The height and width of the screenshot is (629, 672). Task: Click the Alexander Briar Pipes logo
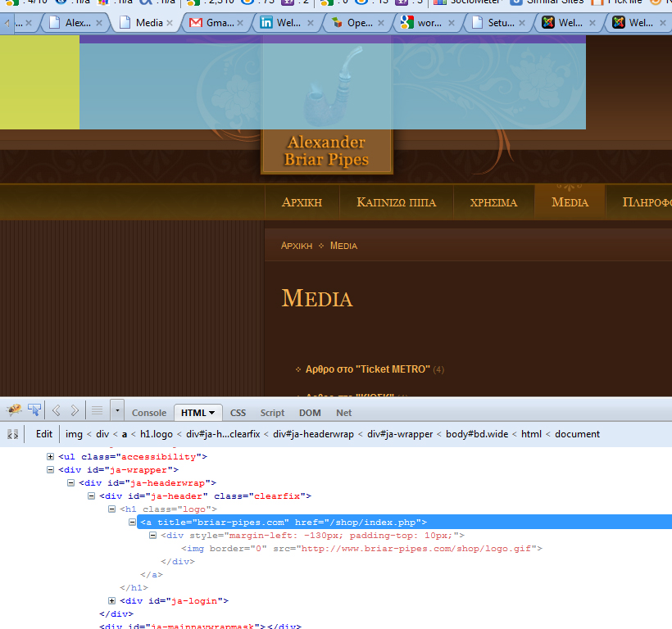(326, 152)
